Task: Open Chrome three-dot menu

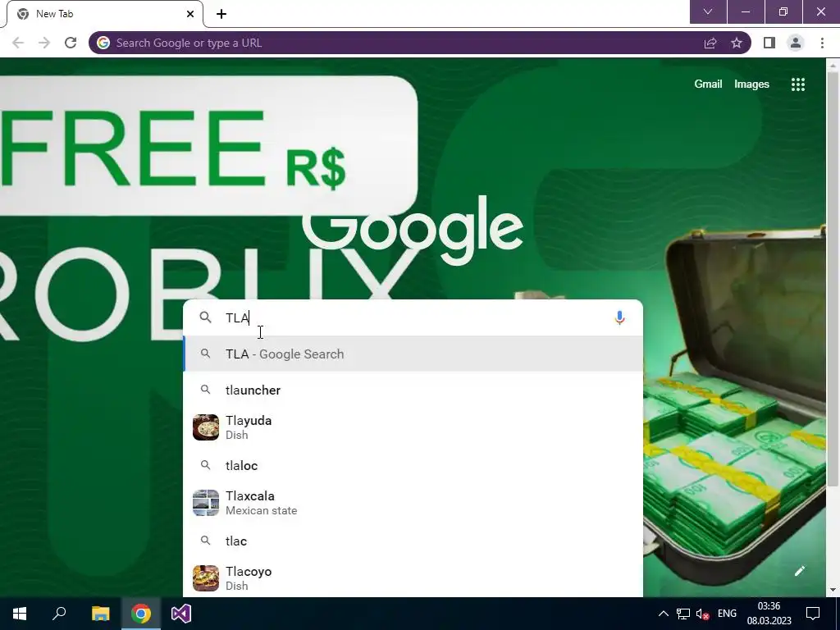Action: click(822, 43)
